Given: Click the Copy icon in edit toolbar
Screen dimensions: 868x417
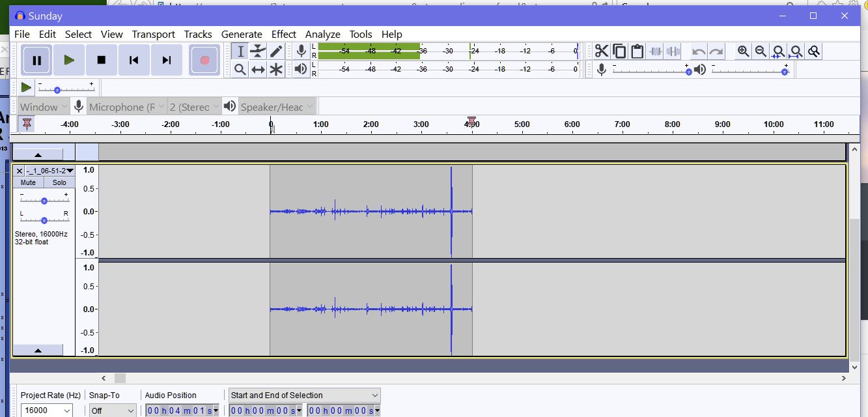Looking at the screenshot, I should 619,51.
